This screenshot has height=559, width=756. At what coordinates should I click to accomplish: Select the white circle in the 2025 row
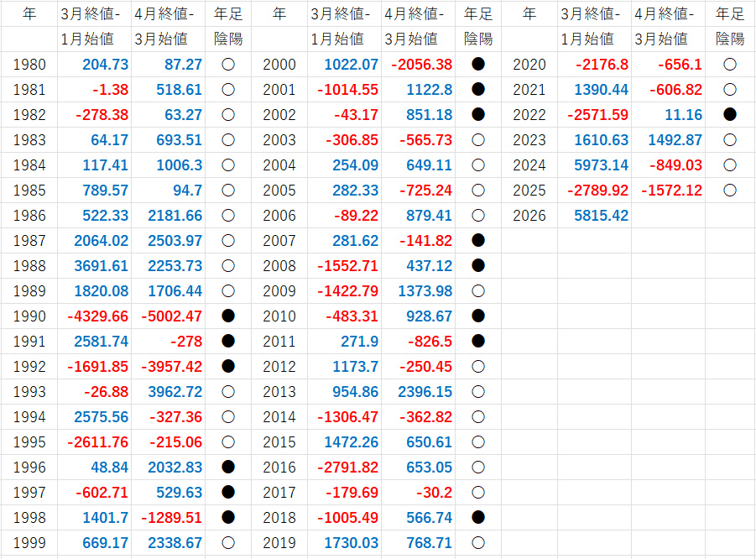(729, 191)
